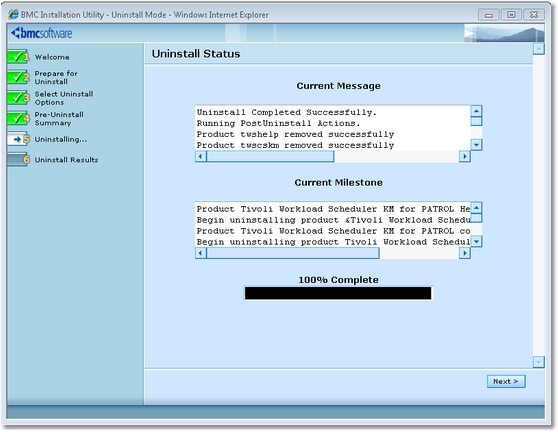Click 'Product twshelp removed successfully' line
Image resolution: width=558 pixels, height=432 pixels.
tap(295, 135)
